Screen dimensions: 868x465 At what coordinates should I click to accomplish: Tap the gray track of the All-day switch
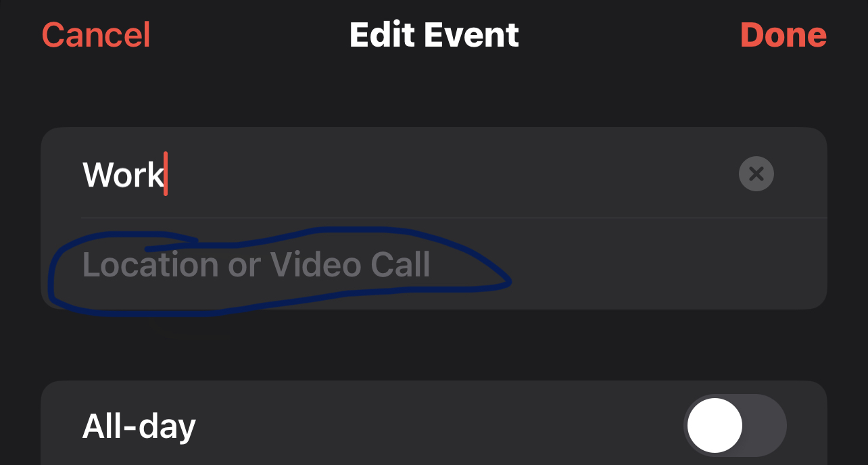pos(767,426)
